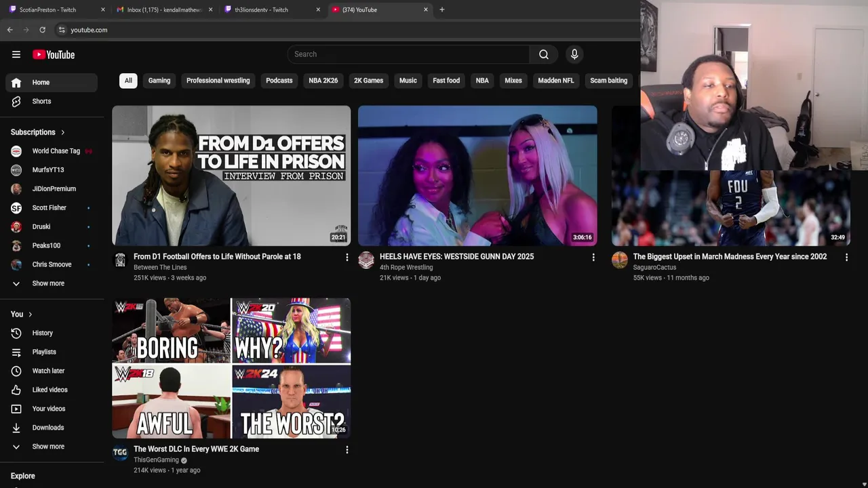Expand Show more under Subscriptions
Screen dimensions: 868x488
click(x=52, y=283)
